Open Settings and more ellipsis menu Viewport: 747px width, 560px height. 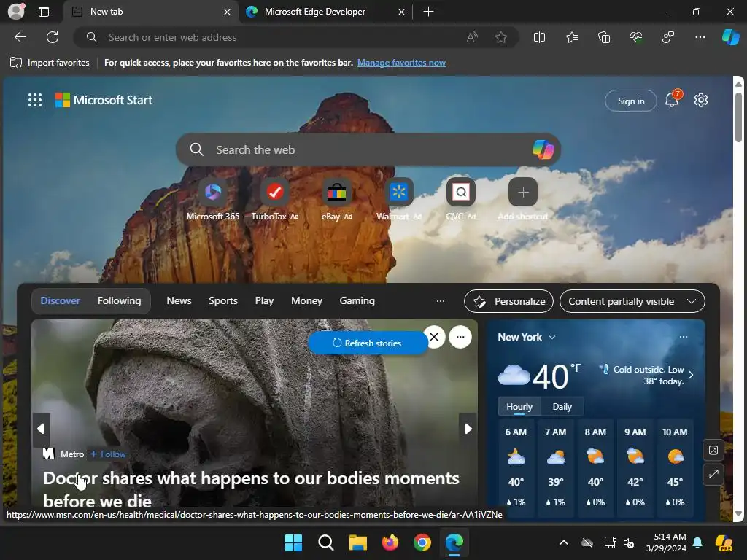click(x=700, y=37)
